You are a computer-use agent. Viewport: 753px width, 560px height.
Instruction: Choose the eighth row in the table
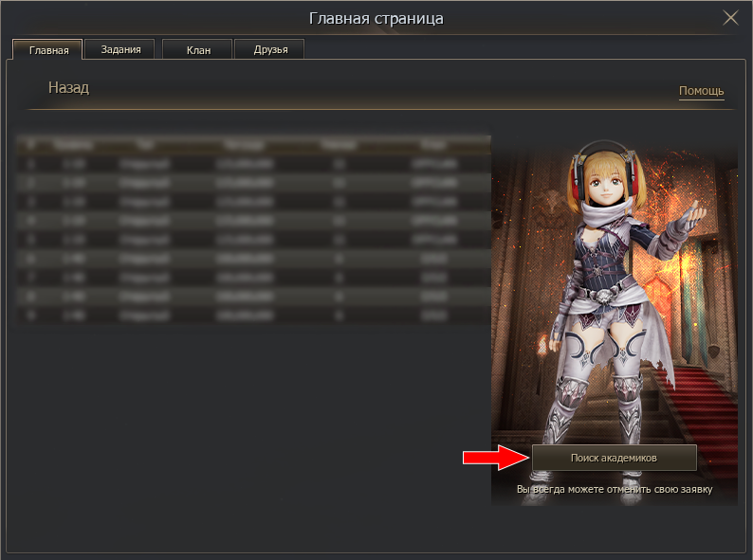pos(253,296)
